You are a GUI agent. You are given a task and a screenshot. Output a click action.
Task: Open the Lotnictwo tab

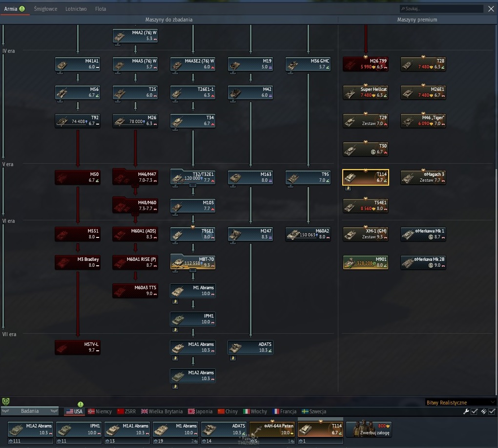tap(76, 9)
